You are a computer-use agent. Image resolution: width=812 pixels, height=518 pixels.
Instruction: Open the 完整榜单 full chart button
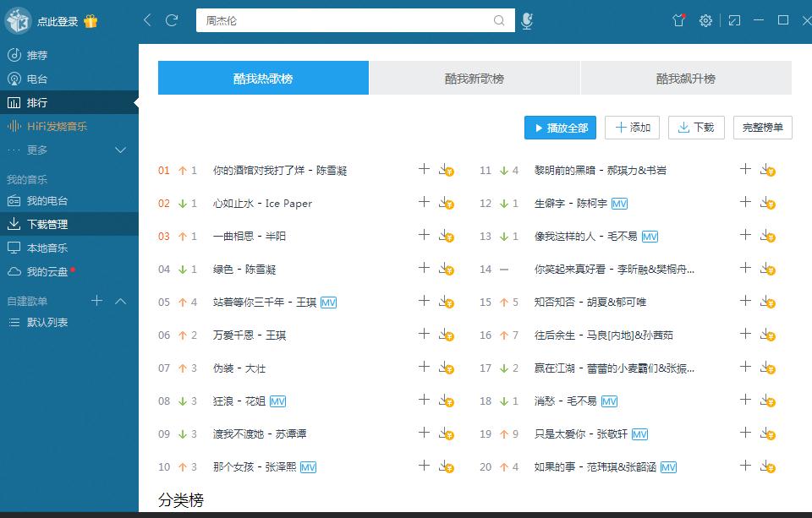[x=762, y=128]
